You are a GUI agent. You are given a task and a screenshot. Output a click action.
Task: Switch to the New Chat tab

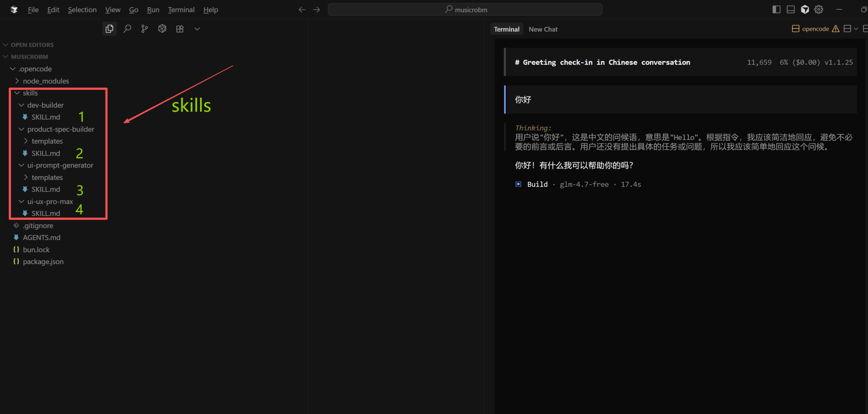[x=543, y=29]
